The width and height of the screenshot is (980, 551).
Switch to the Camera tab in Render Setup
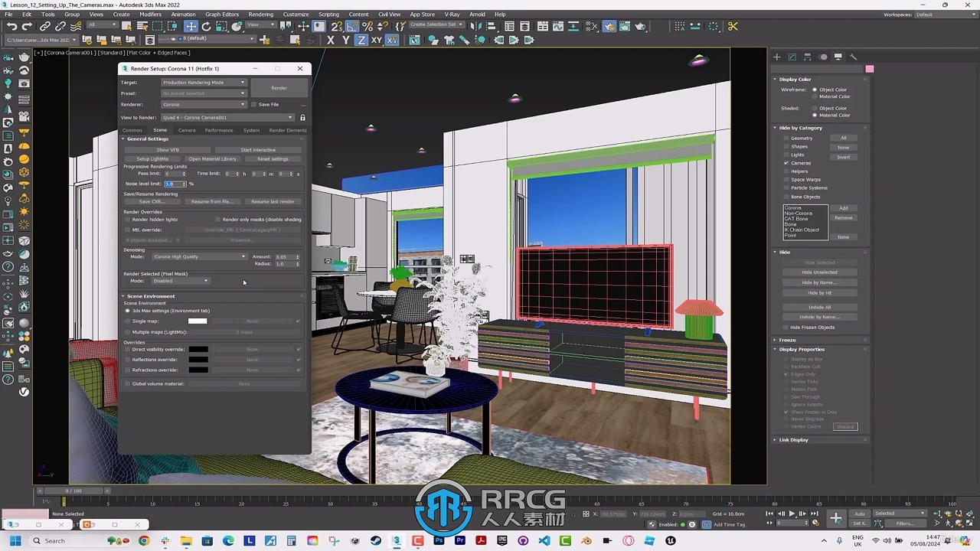187,130
